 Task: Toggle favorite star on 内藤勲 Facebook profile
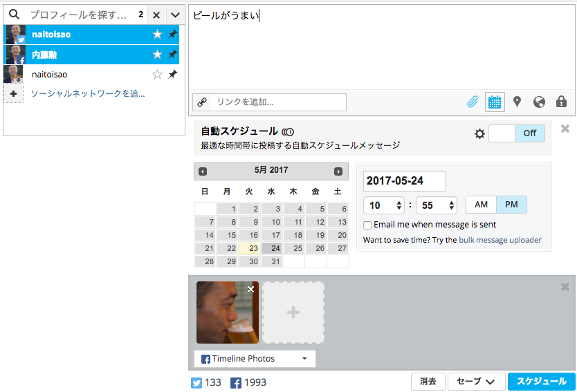(x=157, y=55)
